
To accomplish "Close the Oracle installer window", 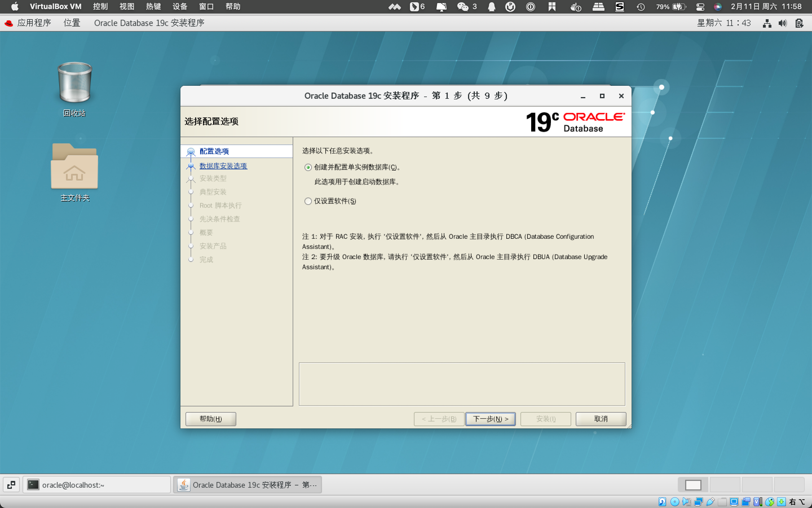I will click(x=621, y=96).
